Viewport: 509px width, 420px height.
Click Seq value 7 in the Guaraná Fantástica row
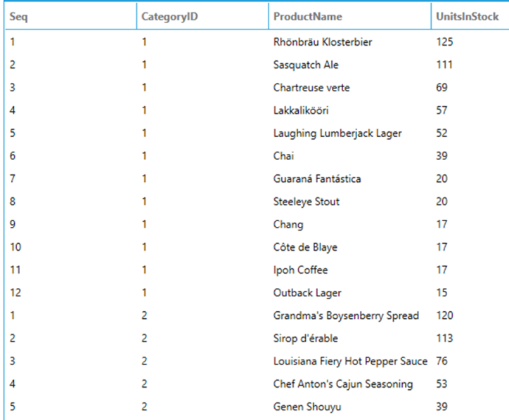coord(13,178)
